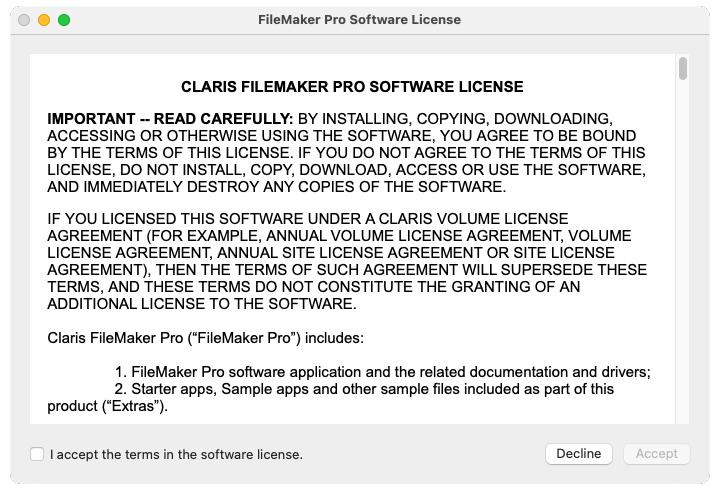
Task: Click the "AND IMMEDIATELY DESTROY ANY COPIES" line
Action: pos(276,187)
